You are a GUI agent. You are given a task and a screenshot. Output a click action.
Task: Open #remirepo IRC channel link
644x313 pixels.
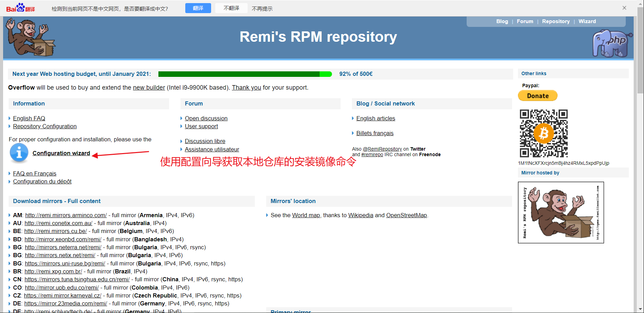click(x=372, y=154)
